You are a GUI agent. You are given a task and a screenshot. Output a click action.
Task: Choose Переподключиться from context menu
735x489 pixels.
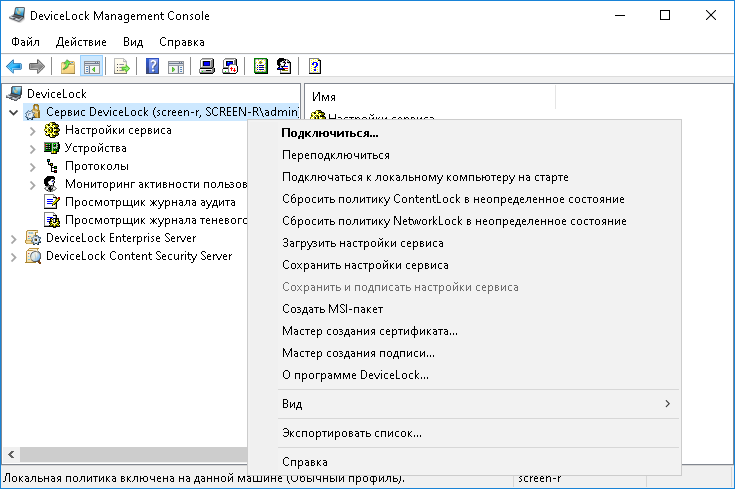464,155
